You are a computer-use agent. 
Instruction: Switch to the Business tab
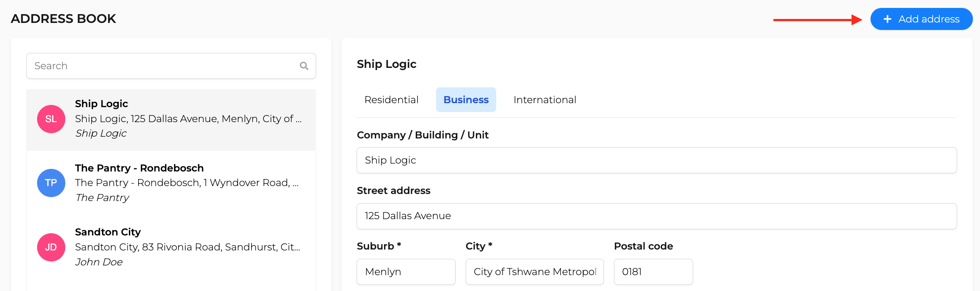(x=466, y=100)
